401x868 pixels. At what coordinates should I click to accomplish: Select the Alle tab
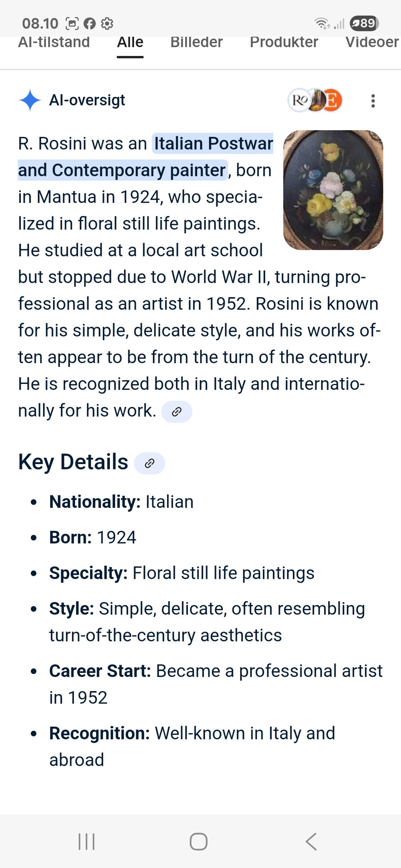pyautogui.click(x=130, y=43)
